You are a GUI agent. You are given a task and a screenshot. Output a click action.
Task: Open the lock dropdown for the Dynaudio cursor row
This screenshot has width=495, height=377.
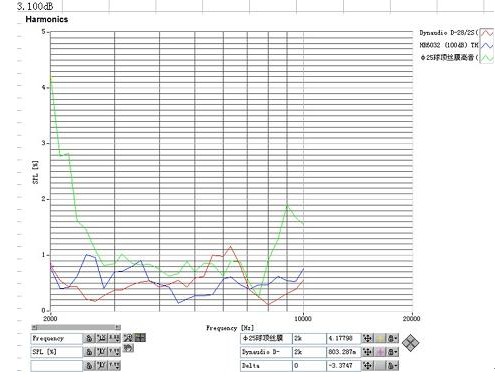pyautogui.click(x=392, y=352)
